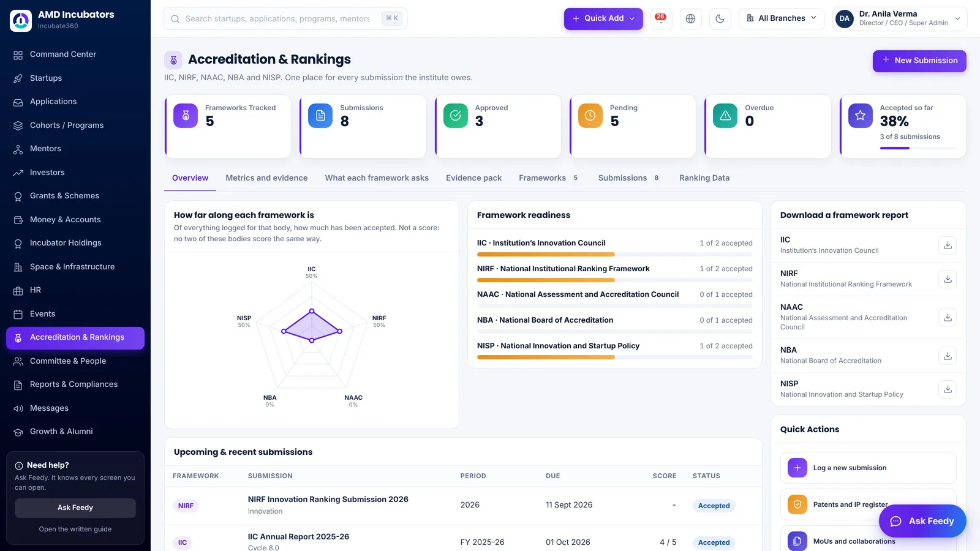Download the NISP framework report

click(948, 389)
